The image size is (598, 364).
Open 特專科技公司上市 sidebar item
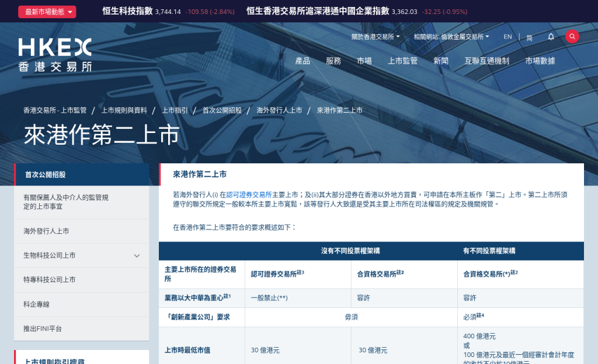pyautogui.click(x=82, y=280)
